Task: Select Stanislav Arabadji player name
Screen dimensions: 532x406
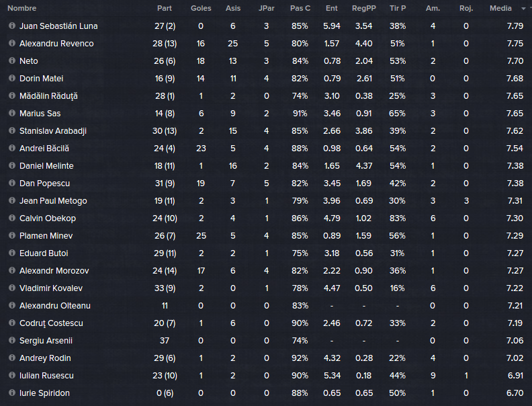Action: (x=53, y=131)
